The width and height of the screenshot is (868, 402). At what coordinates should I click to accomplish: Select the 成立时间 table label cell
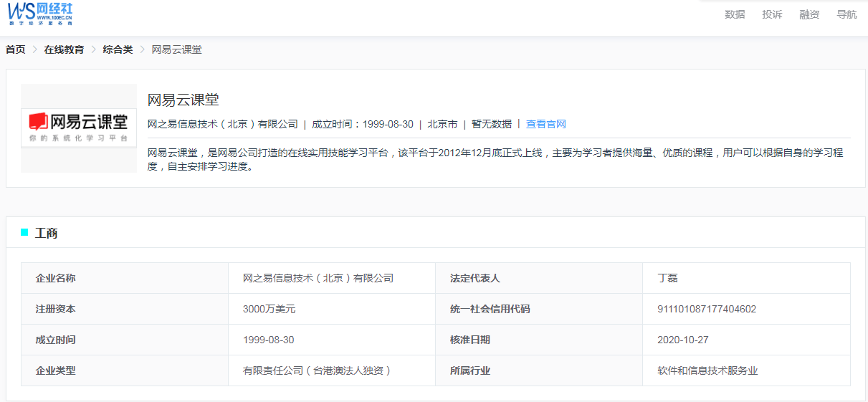pyautogui.click(x=125, y=340)
